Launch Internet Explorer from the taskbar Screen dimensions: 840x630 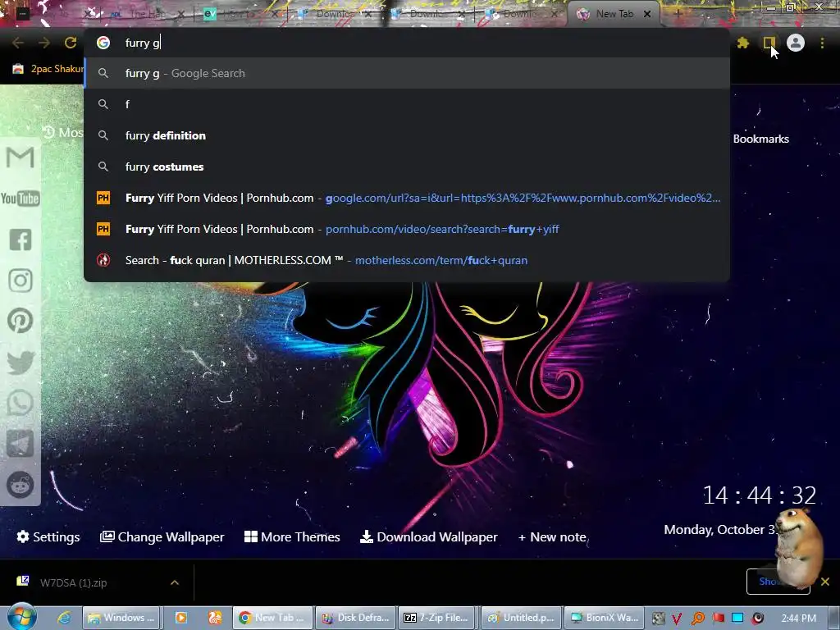point(64,618)
